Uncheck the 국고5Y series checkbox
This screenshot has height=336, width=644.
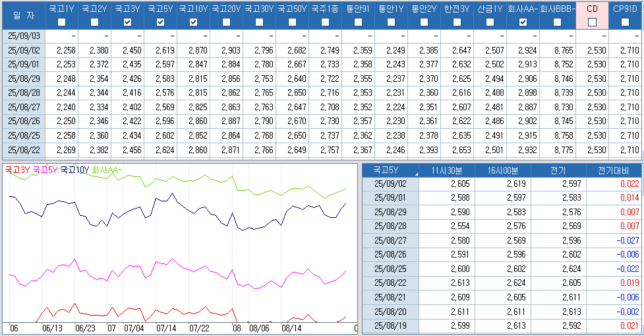pyautogui.click(x=160, y=22)
